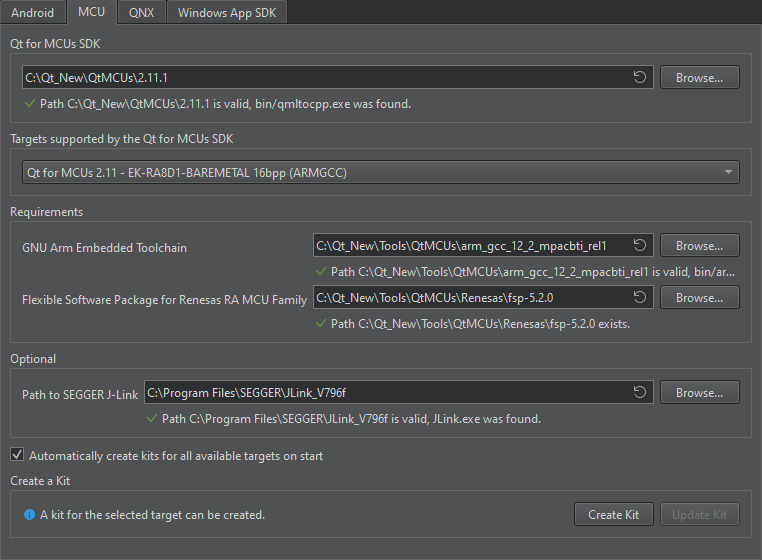This screenshot has width=762, height=560.
Task: Switch to the Android tab
Action: pyautogui.click(x=32, y=13)
